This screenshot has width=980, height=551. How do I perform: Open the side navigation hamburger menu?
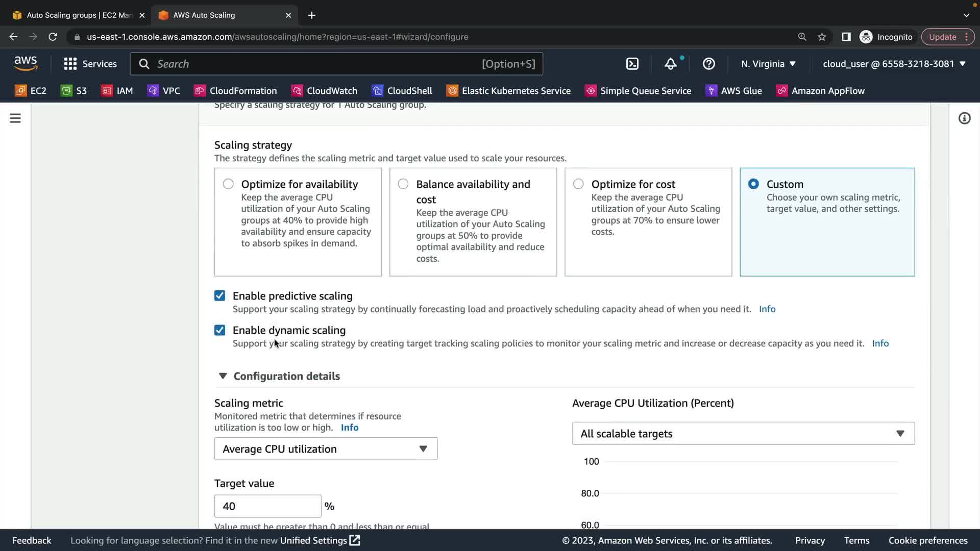point(15,118)
